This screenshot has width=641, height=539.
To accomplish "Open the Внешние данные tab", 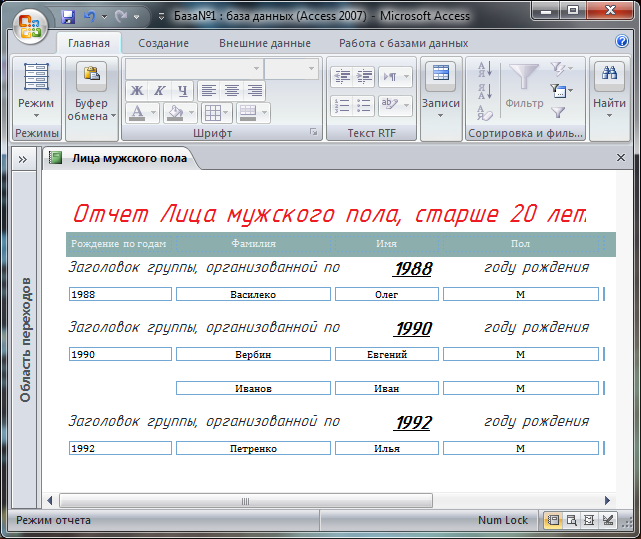I will click(x=265, y=43).
